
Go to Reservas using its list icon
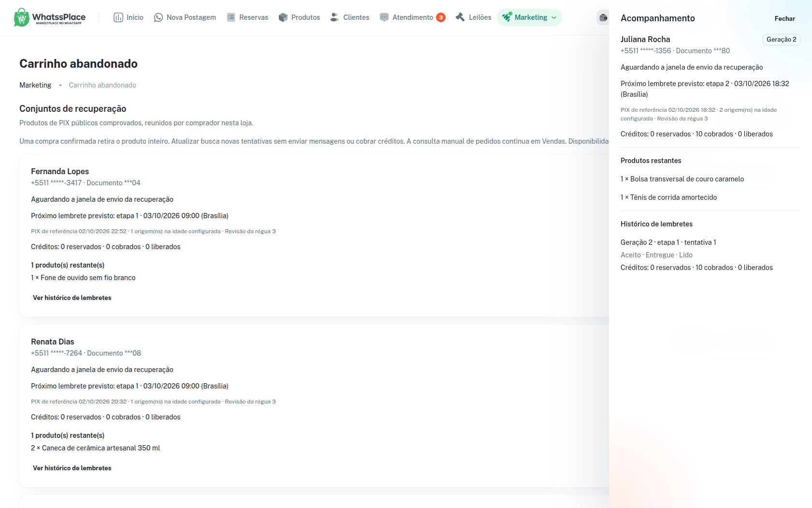coord(231,17)
